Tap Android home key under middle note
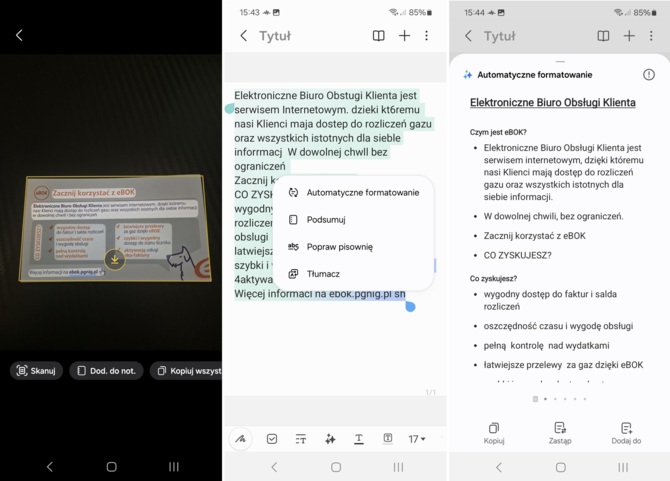 click(336, 467)
